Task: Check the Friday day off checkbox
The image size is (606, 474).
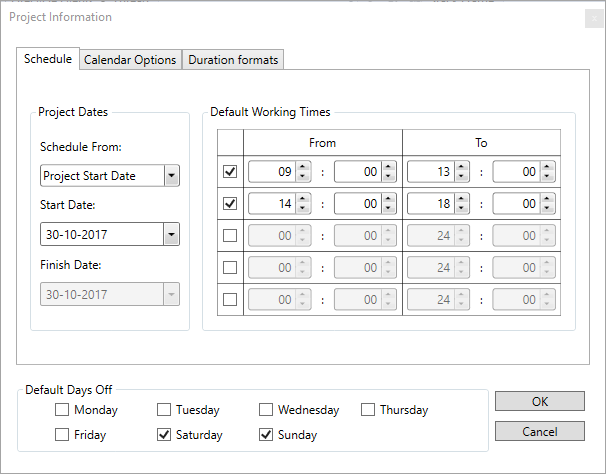Action: 62,435
